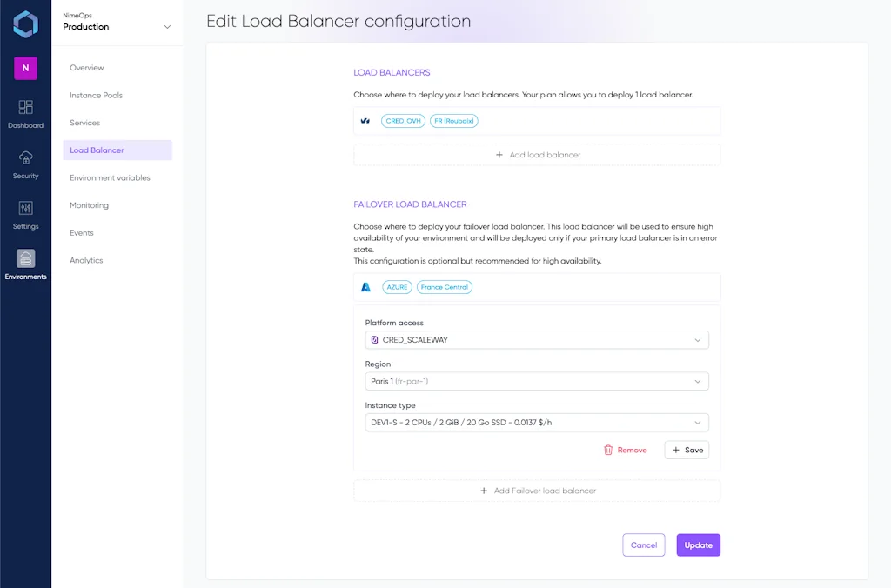Image resolution: width=891 pixels, height=588 pixels.
Task: Click the Update button
Action: 698,545
